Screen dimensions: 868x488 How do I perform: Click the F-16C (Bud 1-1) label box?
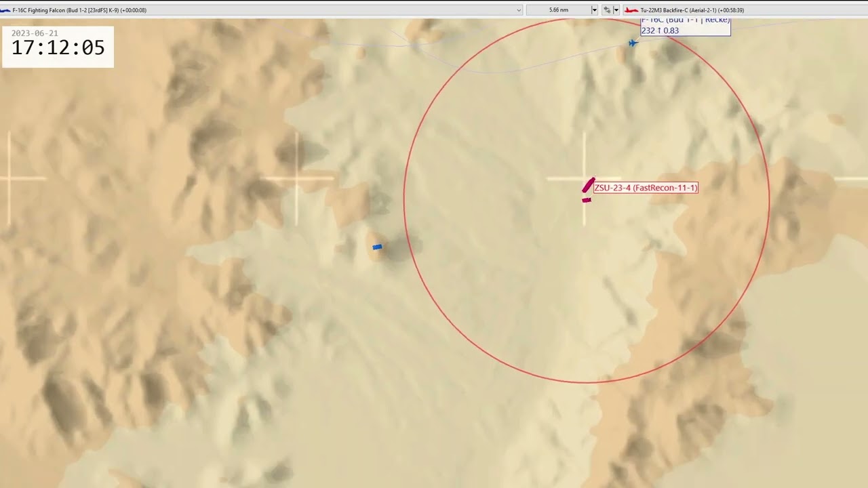(686, 26)
